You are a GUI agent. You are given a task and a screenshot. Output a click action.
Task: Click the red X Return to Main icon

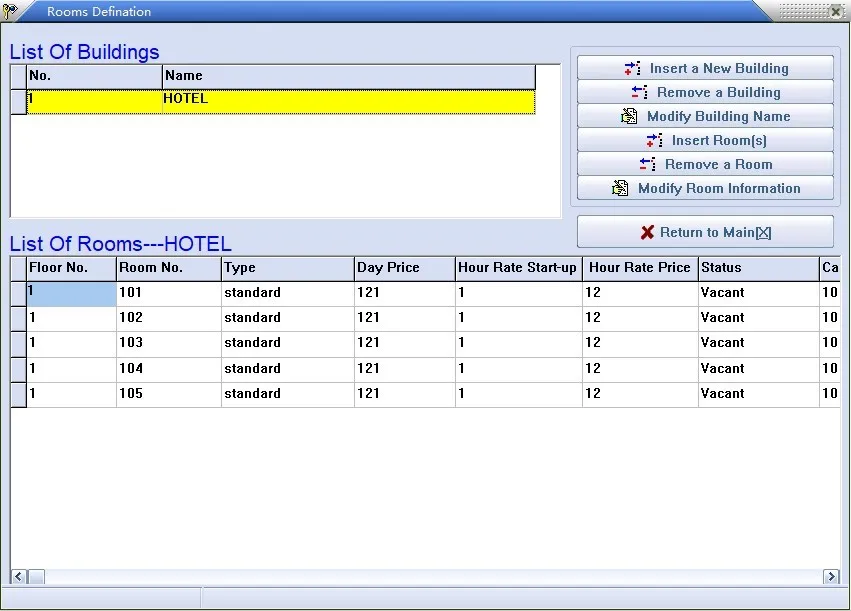pos(647,232)
